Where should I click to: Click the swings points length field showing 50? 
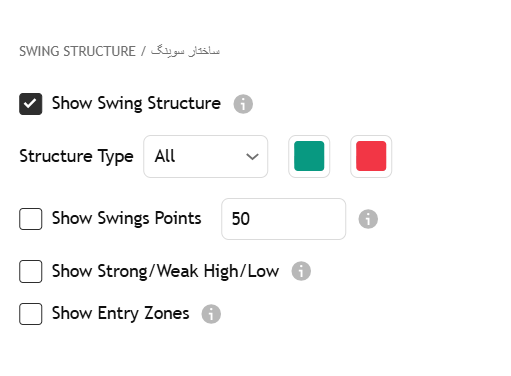click(x=284, y=219)
